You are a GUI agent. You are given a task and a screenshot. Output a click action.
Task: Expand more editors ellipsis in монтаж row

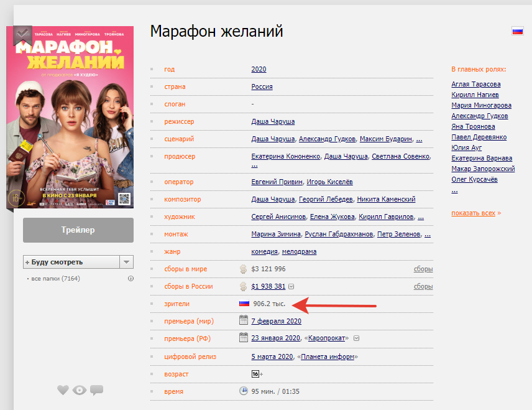coord(428,234)
